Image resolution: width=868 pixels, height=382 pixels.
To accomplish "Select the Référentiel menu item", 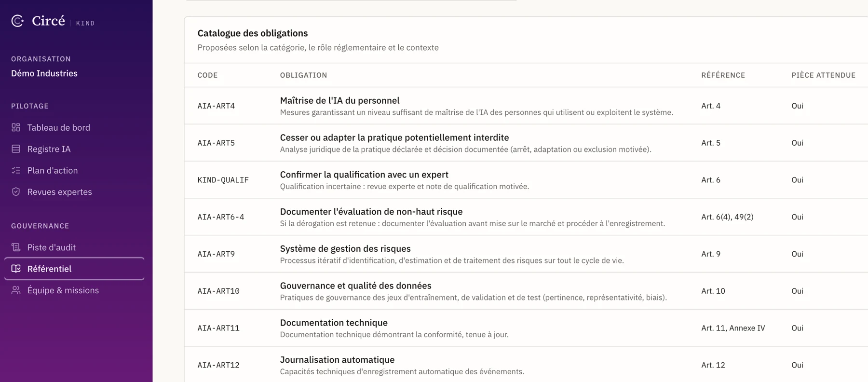I will (74, 269).
